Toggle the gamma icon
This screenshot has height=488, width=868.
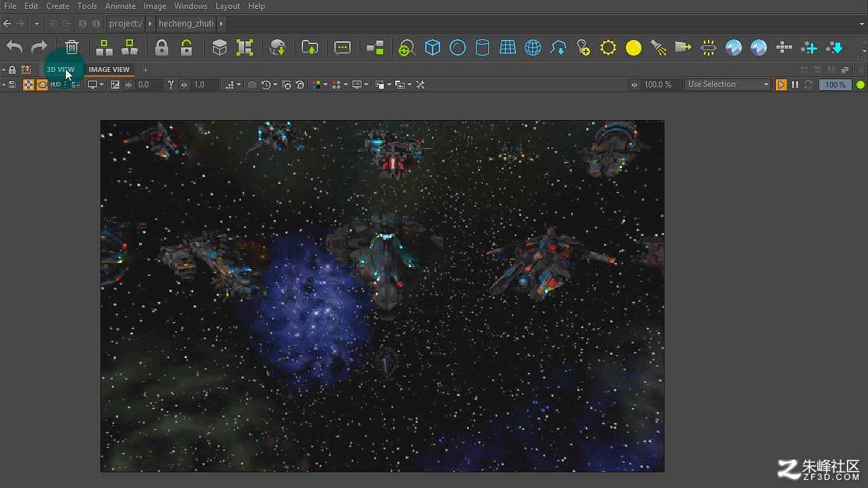tap(171, 85)
